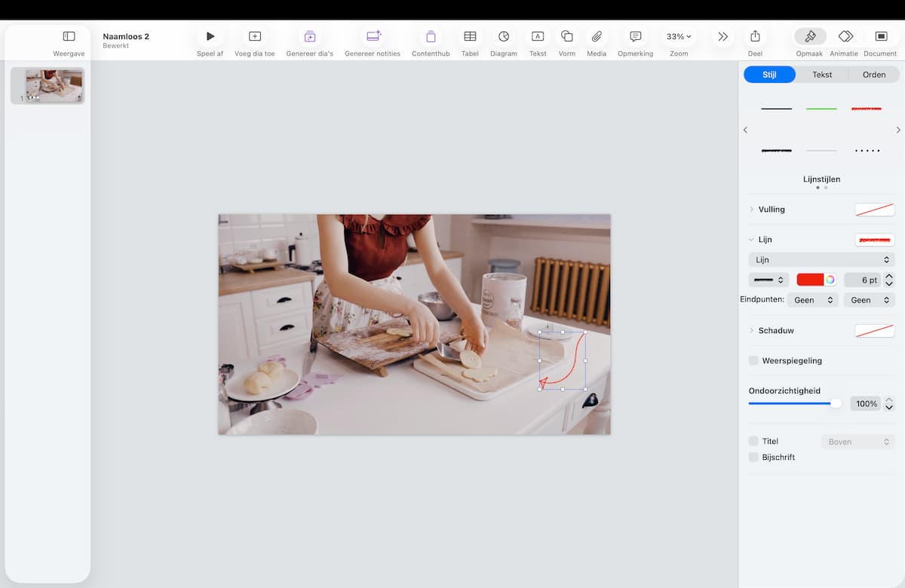The height and width of the screenshot is (588, 905).
Task: Select the black rough line style
Action: click(x=777, y=151)
